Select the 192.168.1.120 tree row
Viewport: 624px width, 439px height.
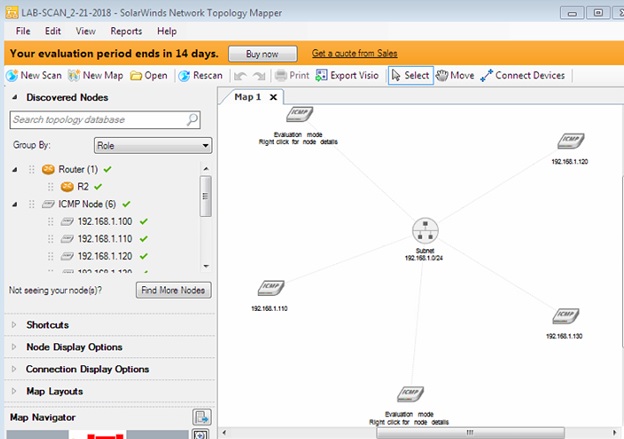point(105,256)
